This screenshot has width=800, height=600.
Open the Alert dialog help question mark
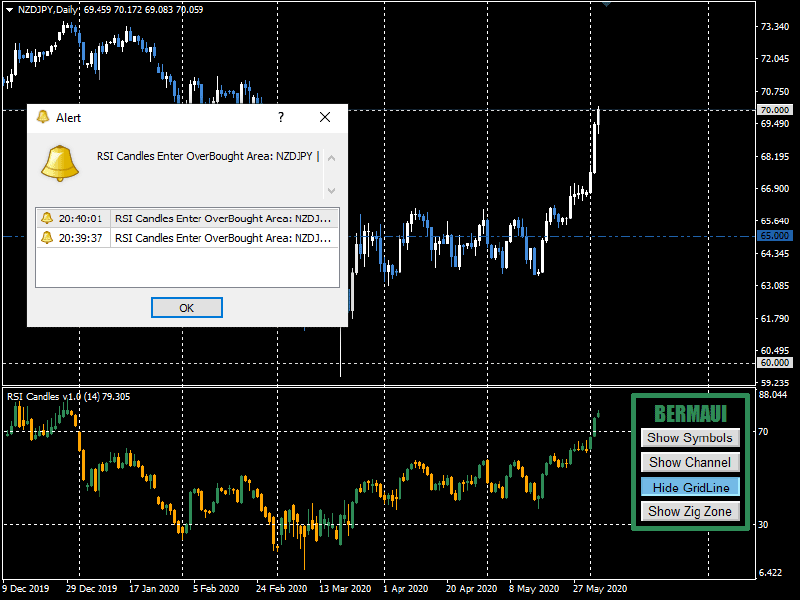coord(281,117)
